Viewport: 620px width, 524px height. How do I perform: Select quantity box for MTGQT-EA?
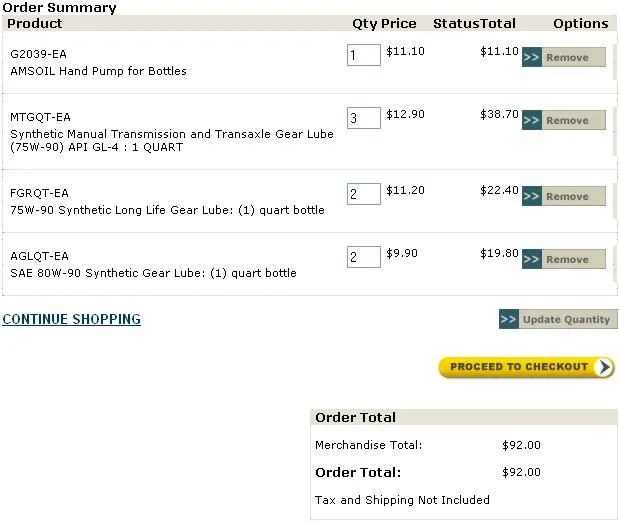pos(364,118)
